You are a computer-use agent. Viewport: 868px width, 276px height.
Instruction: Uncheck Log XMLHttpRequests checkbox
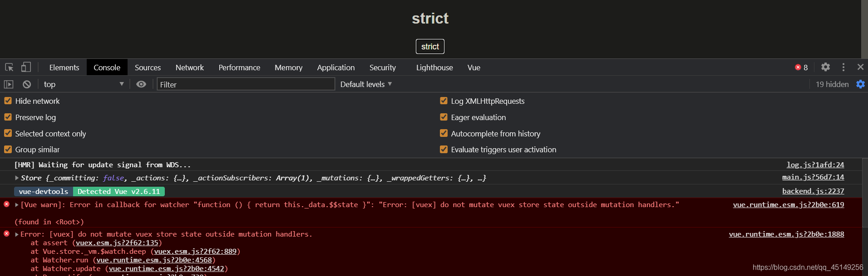(x=444, y=101)
